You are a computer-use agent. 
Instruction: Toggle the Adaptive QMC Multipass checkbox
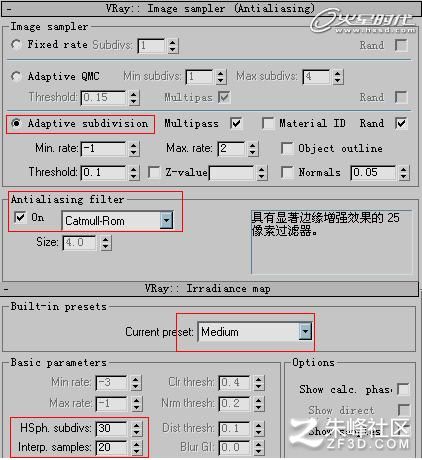(x=224, y=97)
